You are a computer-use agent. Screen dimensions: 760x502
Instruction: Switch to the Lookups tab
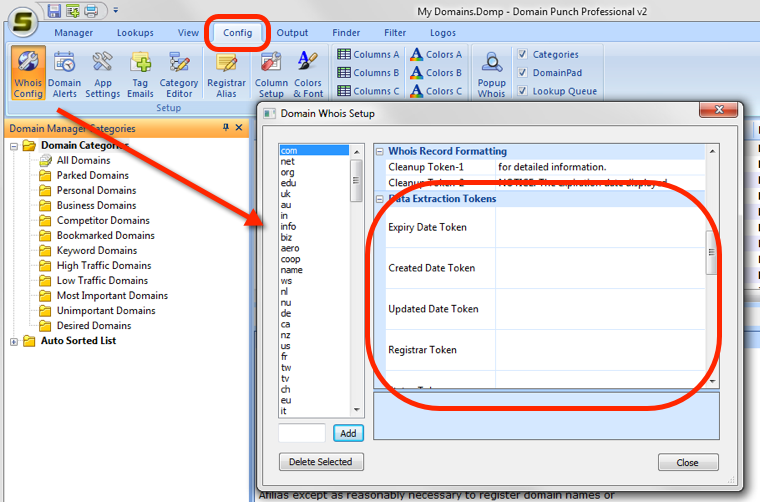135,33
